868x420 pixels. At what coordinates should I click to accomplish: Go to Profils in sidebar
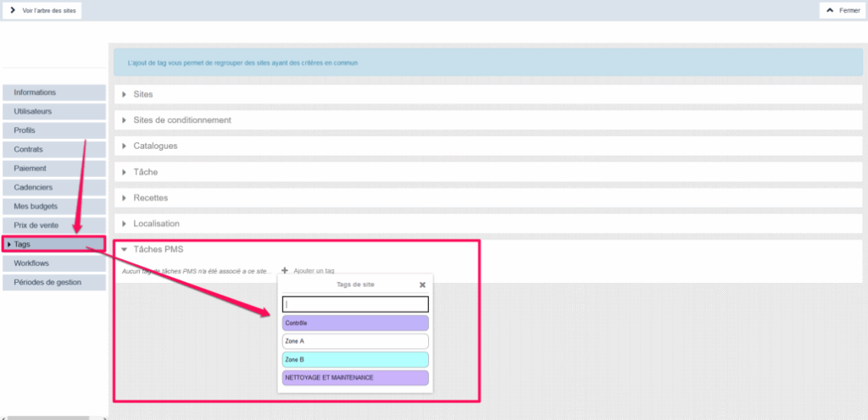point(53,130)
